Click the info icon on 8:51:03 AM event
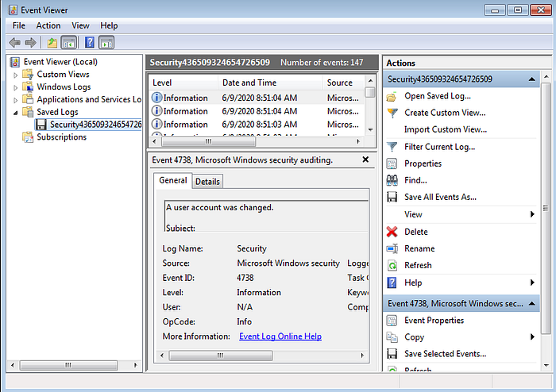Image resolution: width=556 pixels, height=392 pixels. [156, 124]
